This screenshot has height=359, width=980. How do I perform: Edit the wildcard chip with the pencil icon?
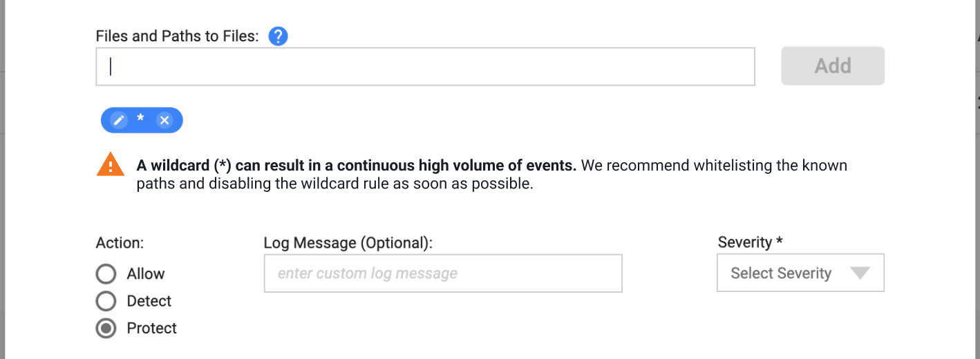(x=119, y=120)
